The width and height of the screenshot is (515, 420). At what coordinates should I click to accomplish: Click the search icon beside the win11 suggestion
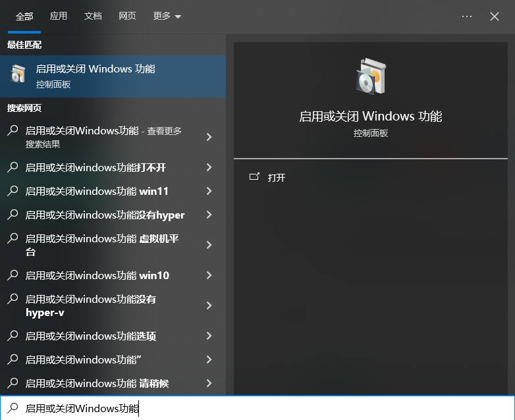[13, 191]
